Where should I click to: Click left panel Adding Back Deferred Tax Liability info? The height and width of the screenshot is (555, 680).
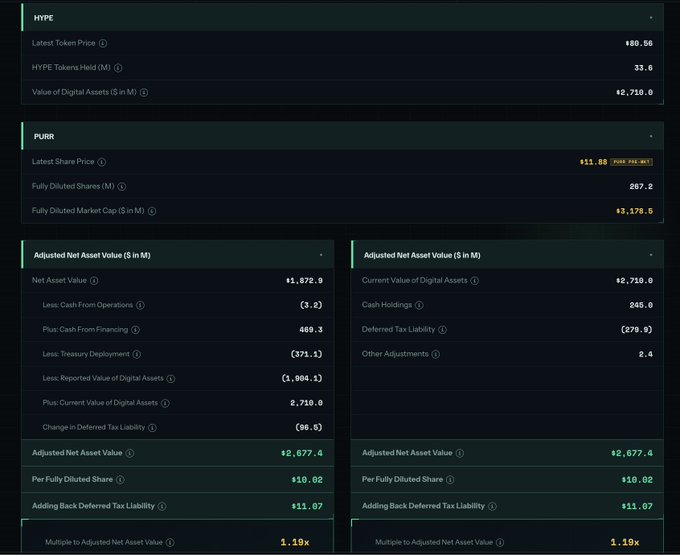pos(162,506)
